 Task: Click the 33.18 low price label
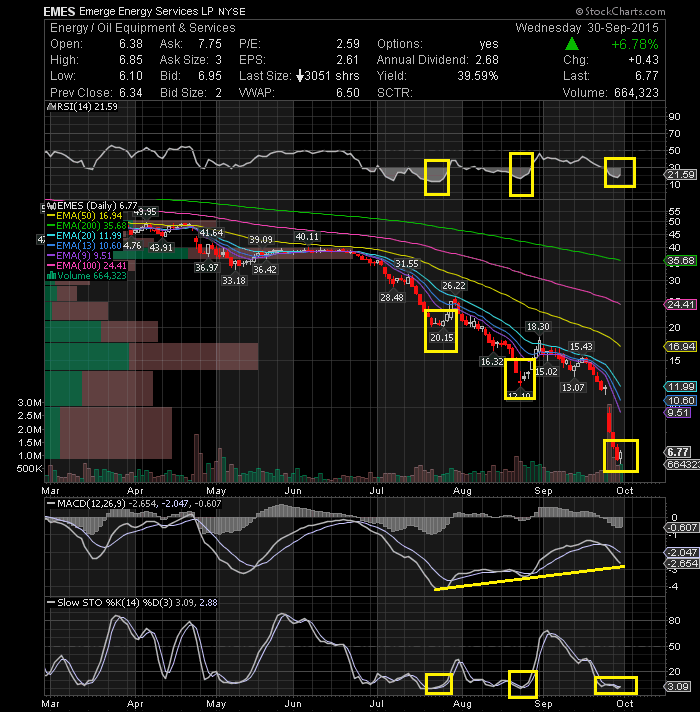(234, 281)
